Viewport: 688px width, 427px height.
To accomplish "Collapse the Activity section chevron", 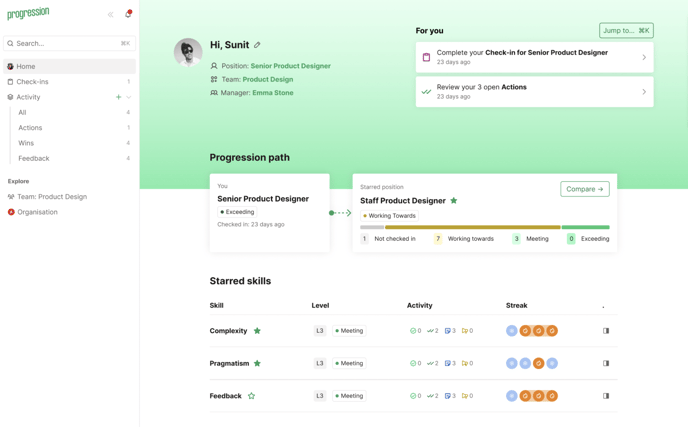I will 129,97.
